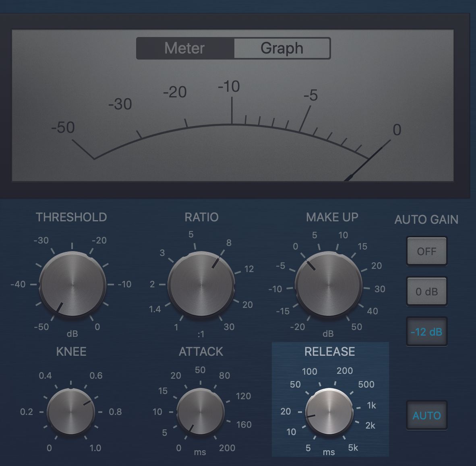Click the THRESHOLD label
This screenshot has height=466, width=476.
pyautogui.click(x=71, y=217)
